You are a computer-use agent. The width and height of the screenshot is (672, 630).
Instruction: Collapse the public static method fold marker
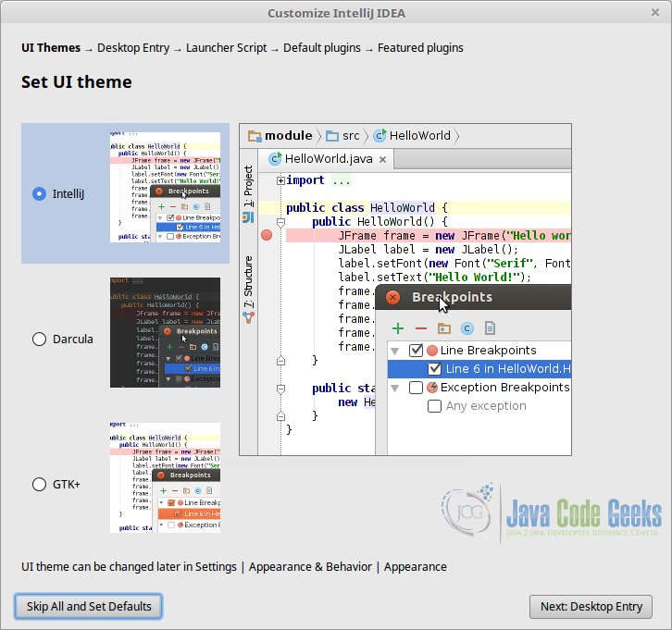(x=280, y=389)
